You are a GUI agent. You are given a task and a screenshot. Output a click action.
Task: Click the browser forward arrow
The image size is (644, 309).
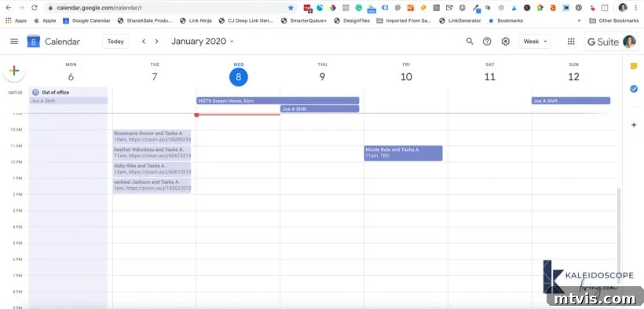[21, 7]
